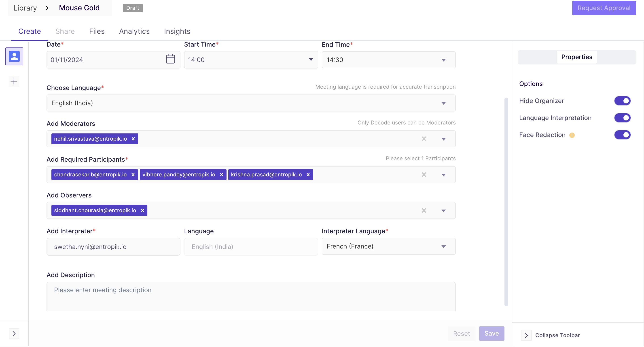Clear all moderators with X icon

point(424,139)
